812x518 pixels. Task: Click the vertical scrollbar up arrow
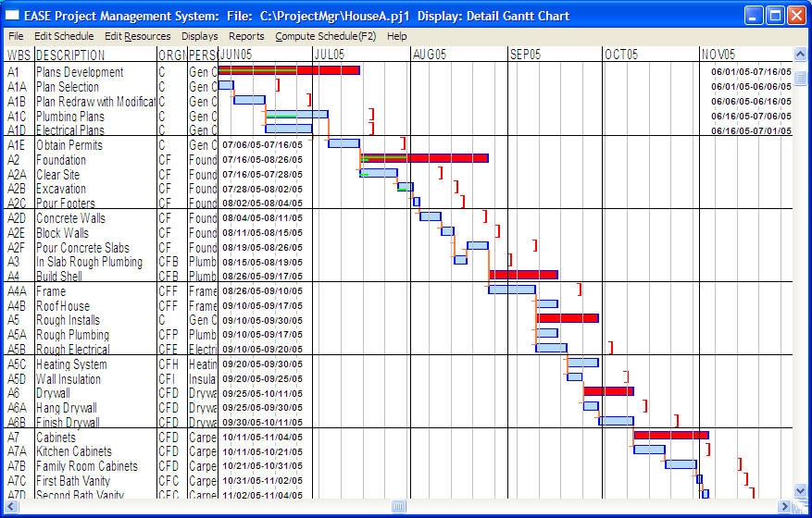coord(800,55)
